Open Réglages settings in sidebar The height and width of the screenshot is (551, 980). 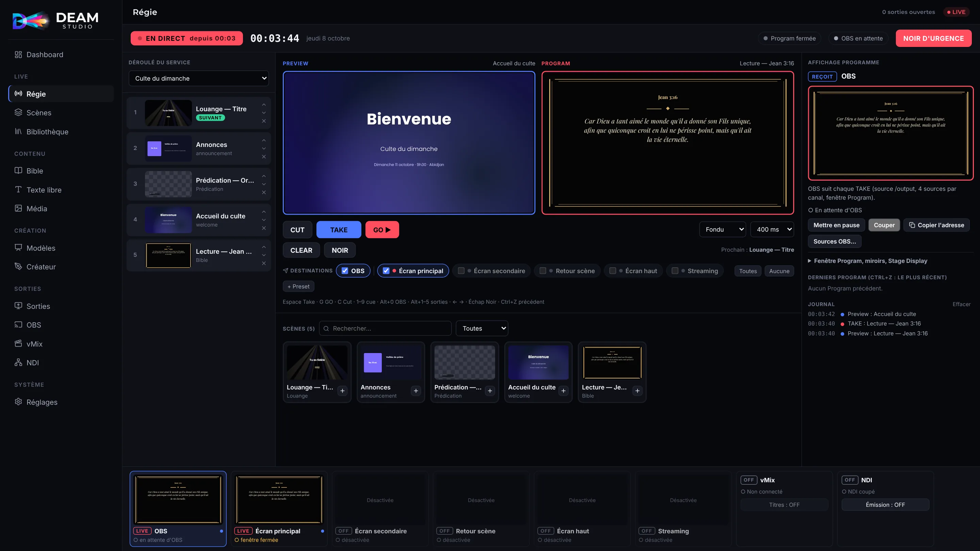click(61, 402)
